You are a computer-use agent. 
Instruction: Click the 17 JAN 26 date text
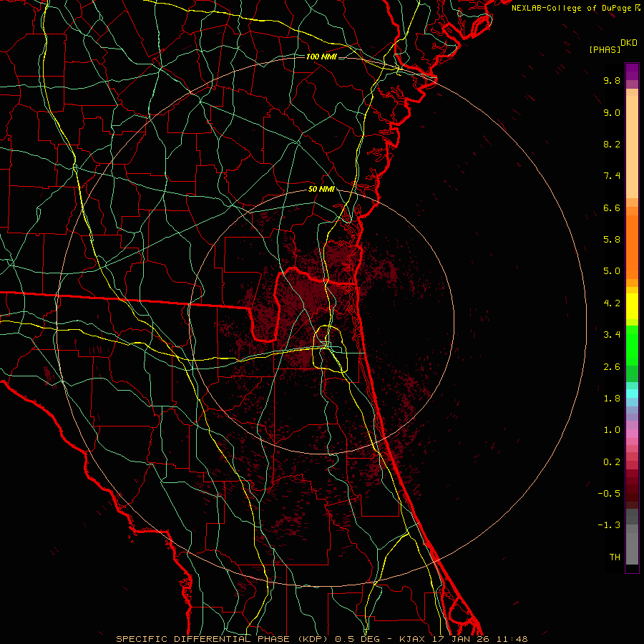(460, 639)
